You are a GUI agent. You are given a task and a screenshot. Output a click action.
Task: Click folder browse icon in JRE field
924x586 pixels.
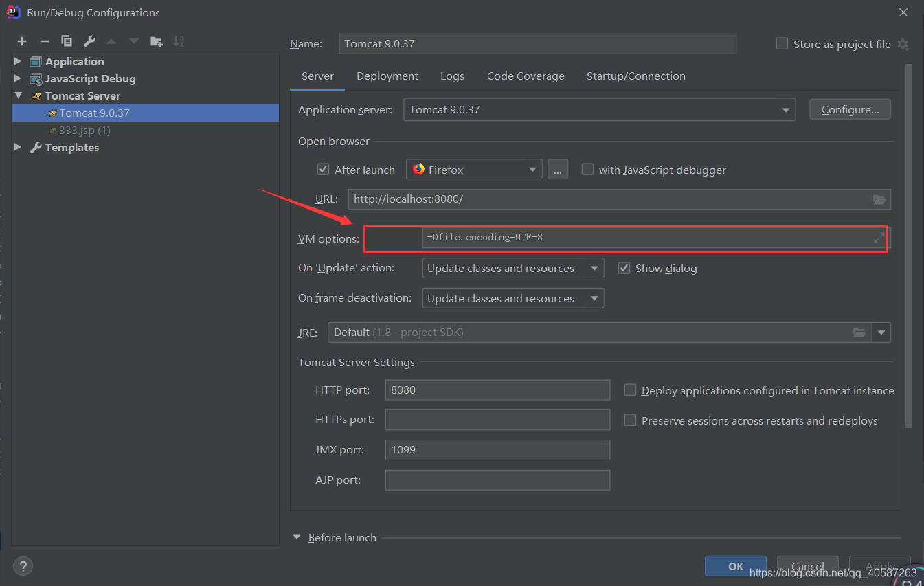click(859, 333)
